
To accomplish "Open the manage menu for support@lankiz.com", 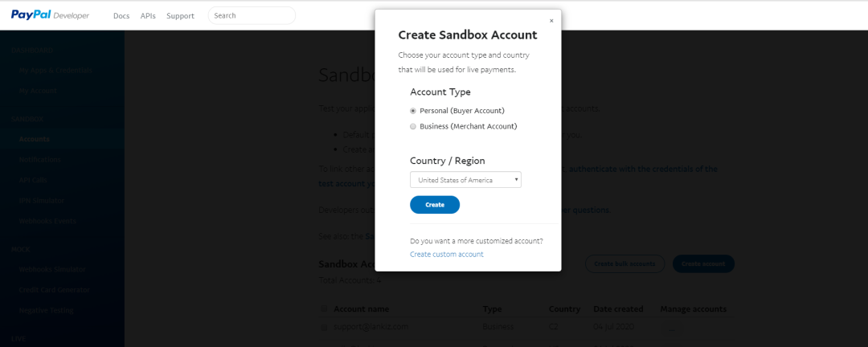I will click(x=673, y=328).
